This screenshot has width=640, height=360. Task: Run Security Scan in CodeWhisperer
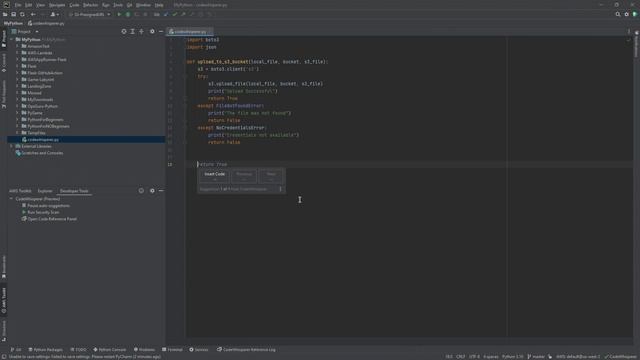click(x=40, y=212)
